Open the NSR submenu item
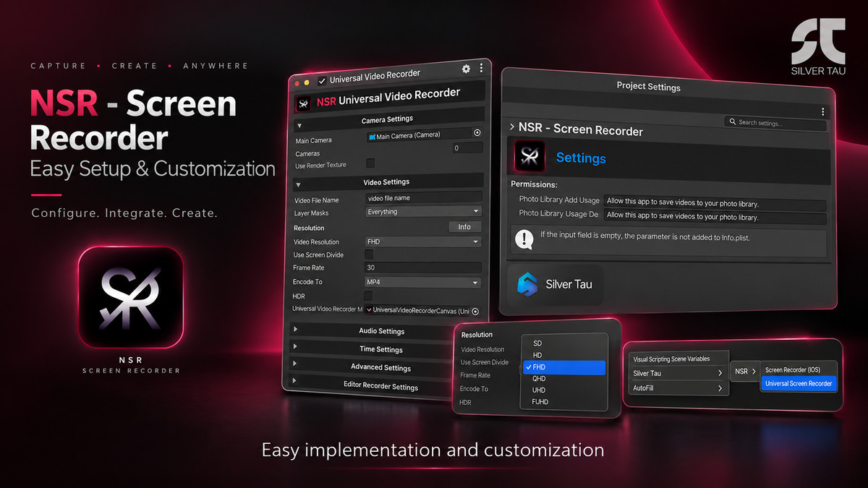 (x=745, y=371)
